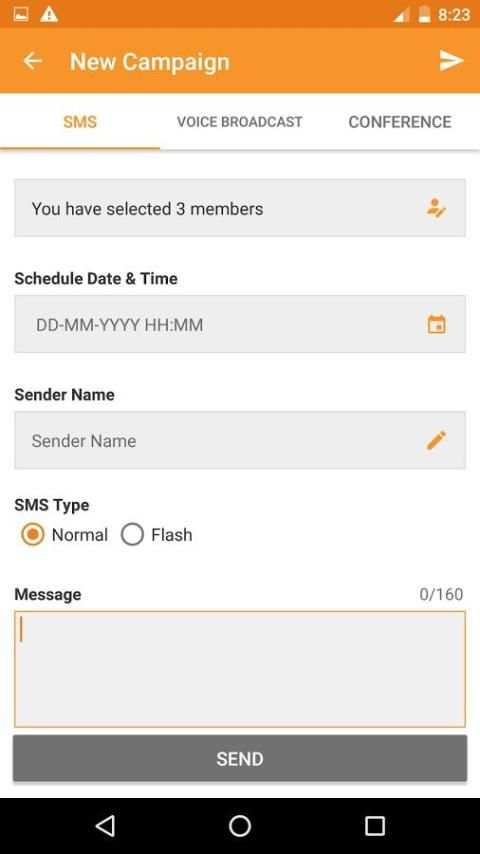Open the recent apps square button

tap(375, 826)
